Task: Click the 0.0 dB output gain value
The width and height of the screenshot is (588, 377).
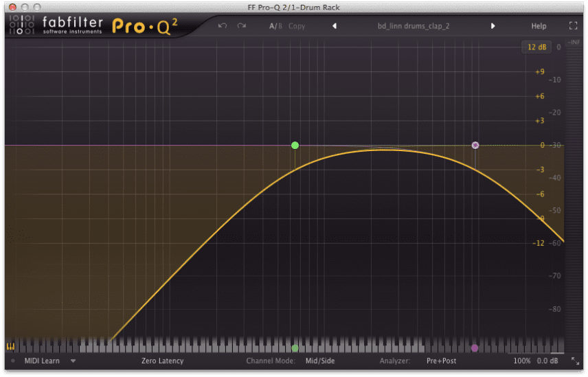Action: click(x=547, y=361)
